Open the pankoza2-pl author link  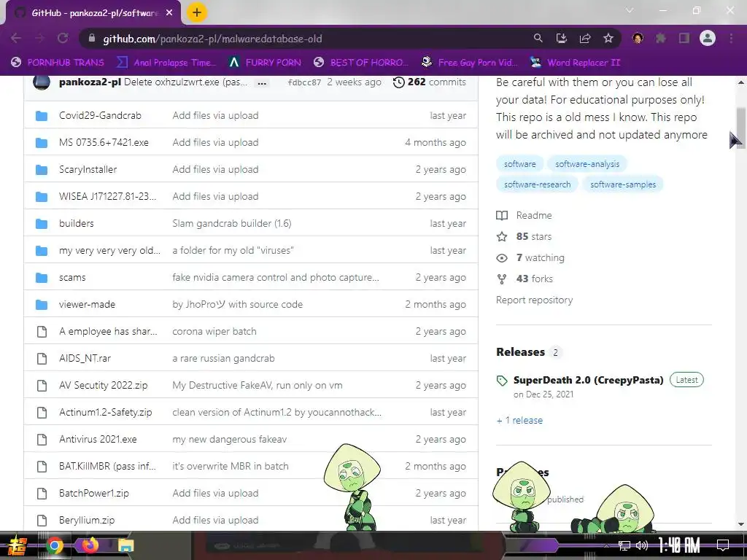(x=90, y=82)
